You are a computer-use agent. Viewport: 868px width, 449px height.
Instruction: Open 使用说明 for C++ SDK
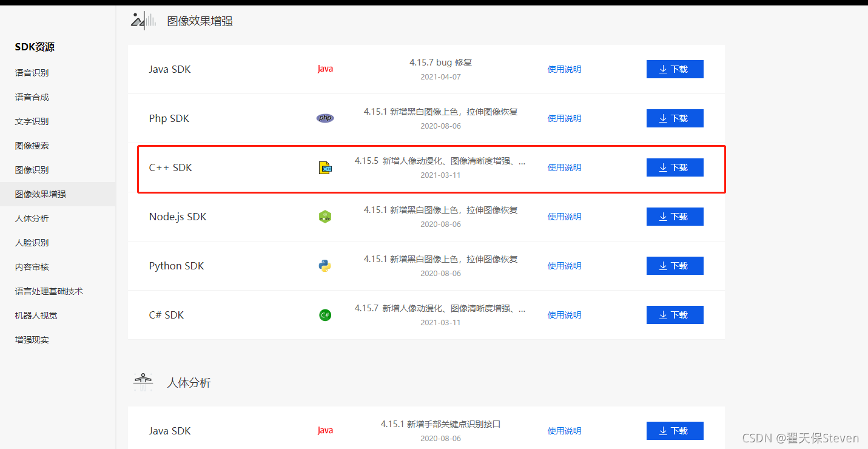(564, 167)
